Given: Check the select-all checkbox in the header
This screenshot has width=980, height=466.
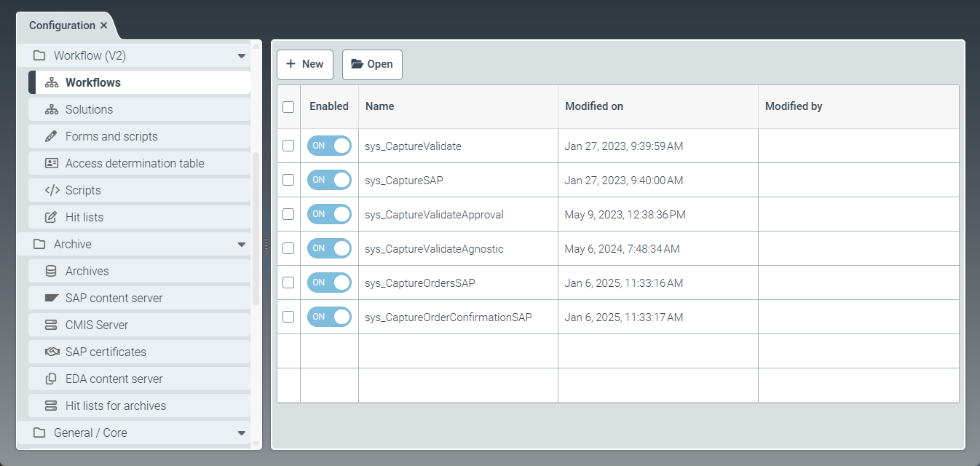Looking at the screenshot, I should pyautogui.click(x=288, y=106).
